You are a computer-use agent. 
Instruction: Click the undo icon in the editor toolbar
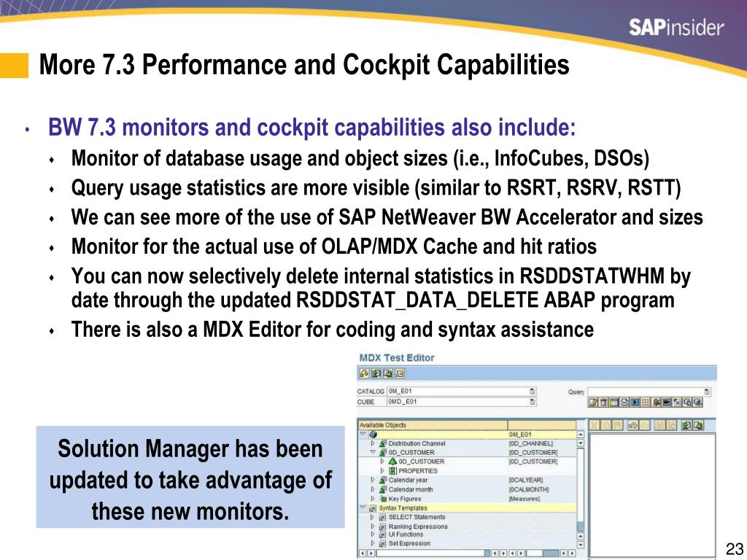tap(632, 425)
